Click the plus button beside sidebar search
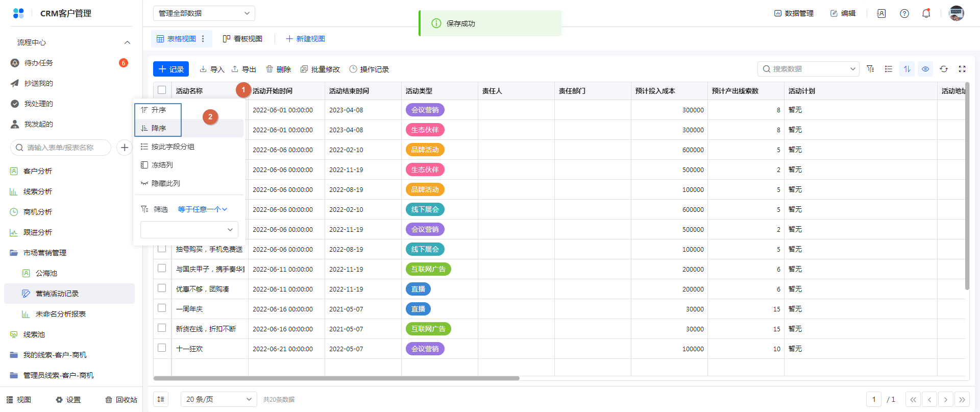The image size is (980, 412). (x=124, y=148)
